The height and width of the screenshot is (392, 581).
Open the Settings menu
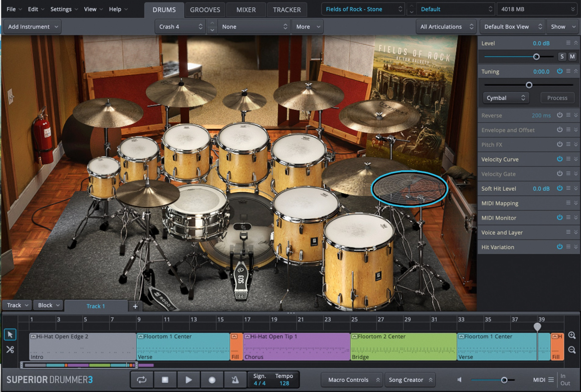click(x=61, y=9)
